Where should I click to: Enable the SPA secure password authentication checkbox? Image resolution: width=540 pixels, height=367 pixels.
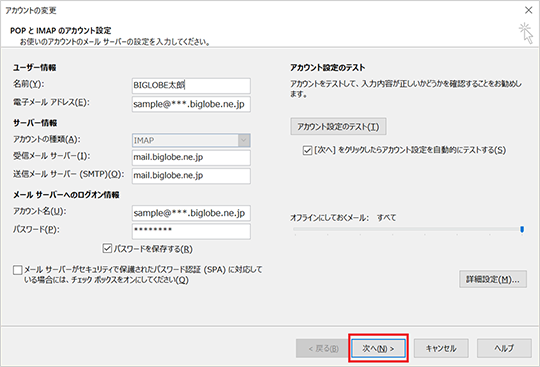click(x=18, y=270)
